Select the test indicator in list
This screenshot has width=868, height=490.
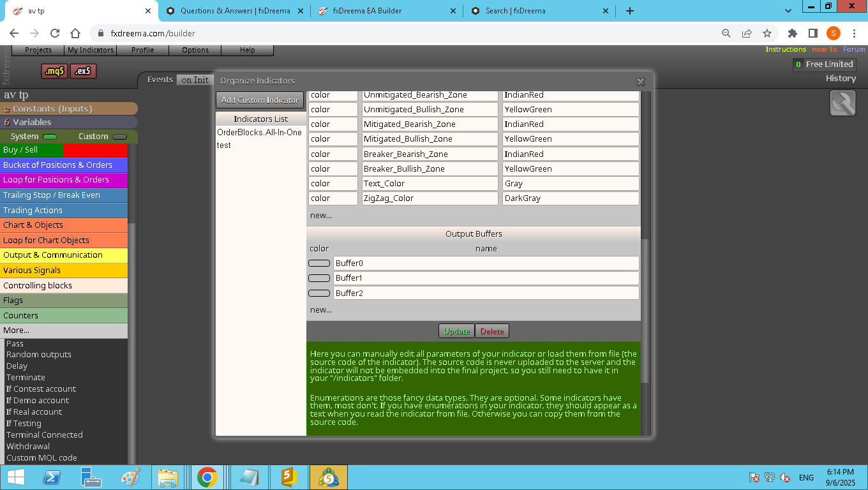pyautogui.click(x=224, y=145)
